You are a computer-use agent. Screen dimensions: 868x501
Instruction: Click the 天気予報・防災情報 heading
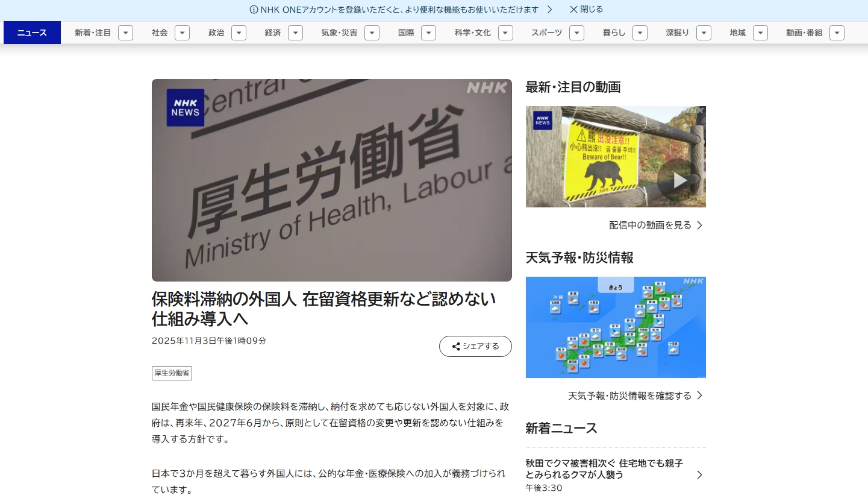click(x=579, y=258)
